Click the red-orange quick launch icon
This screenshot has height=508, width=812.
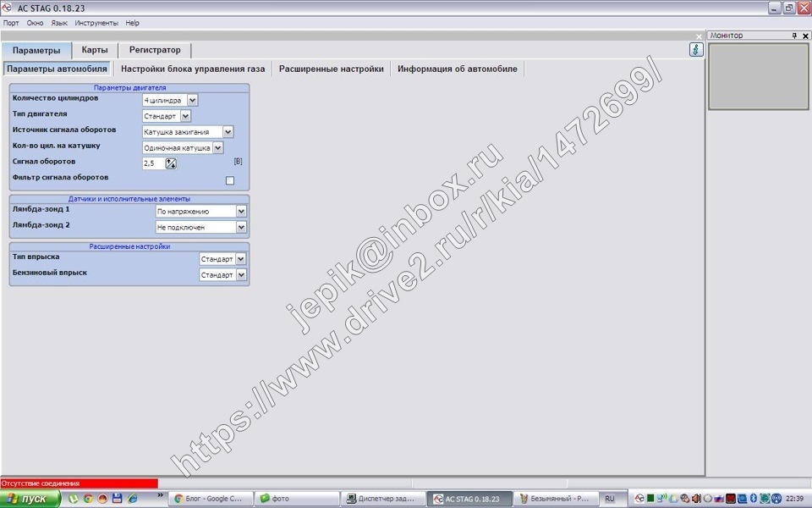tap(102, 499)
